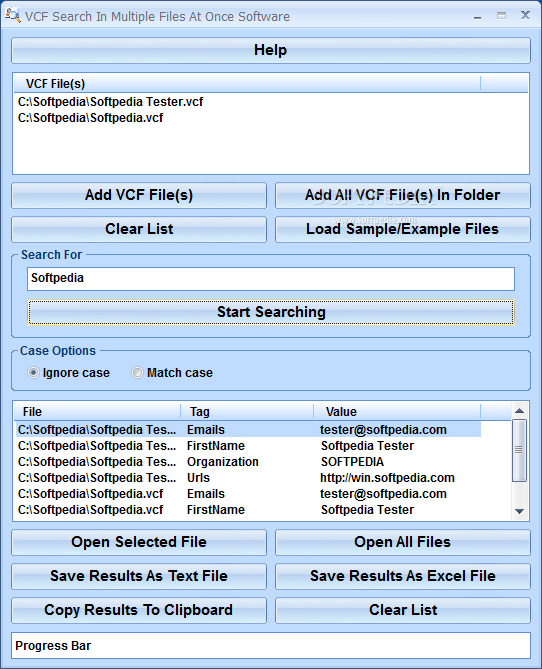542x669 pixels.
Task: Select result row with Emails tester@softpedia.com from Softpedia Tes...
Action: tap(248, 430)
